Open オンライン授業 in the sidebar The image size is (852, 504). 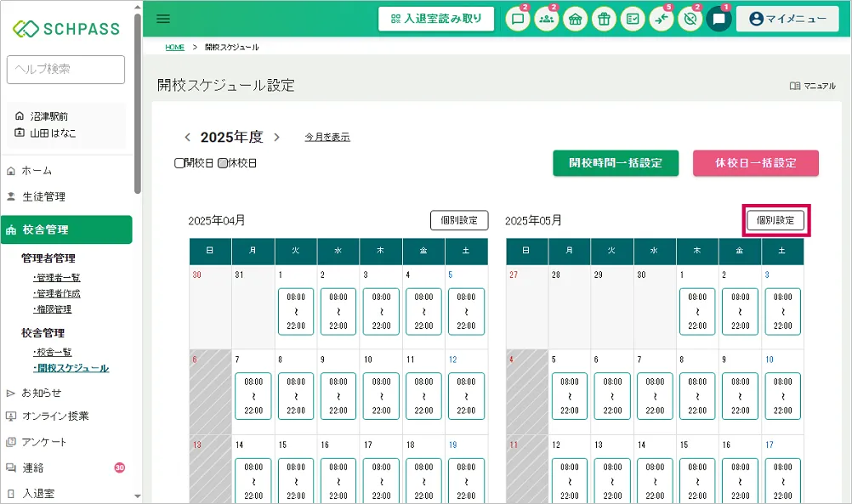coord(54,416)
